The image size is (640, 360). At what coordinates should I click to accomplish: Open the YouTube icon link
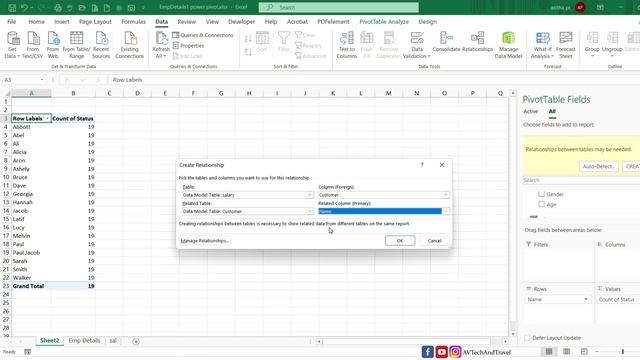[441, 352]
